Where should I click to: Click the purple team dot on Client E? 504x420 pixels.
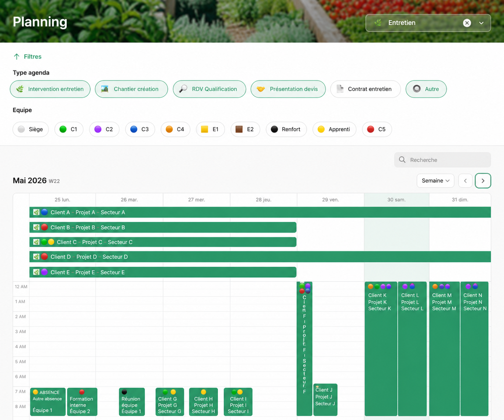(44, 272)
